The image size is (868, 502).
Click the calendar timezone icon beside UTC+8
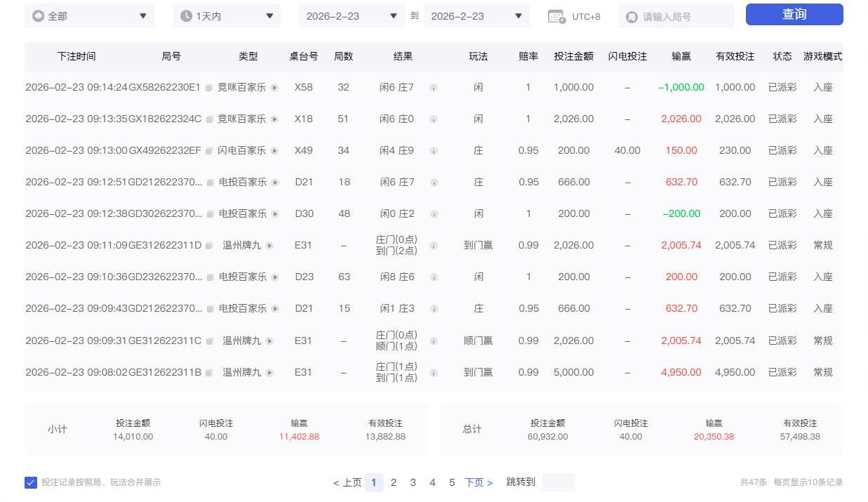coord(558,15)
